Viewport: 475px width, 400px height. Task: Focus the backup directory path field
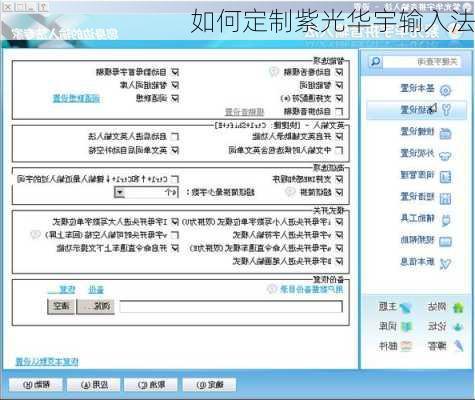[x=231, y=307]
